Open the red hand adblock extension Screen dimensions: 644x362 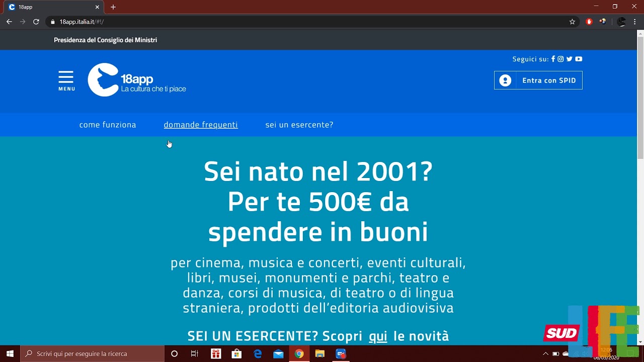tap(589, 22)
